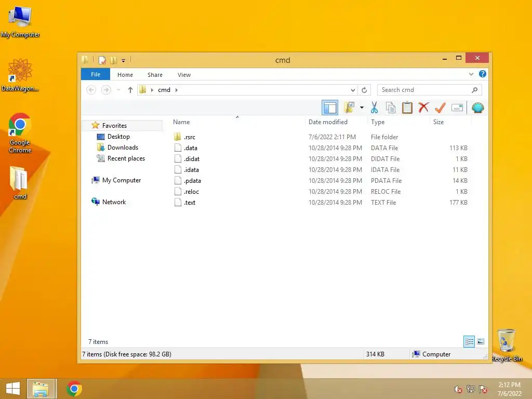
Task: Open the folder options toolbar icon
Action: tap(349, 108)
